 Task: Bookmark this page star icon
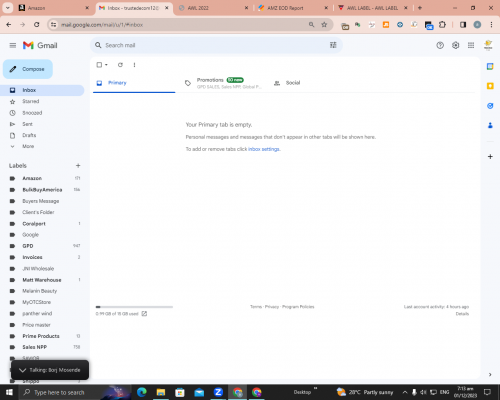324,24
